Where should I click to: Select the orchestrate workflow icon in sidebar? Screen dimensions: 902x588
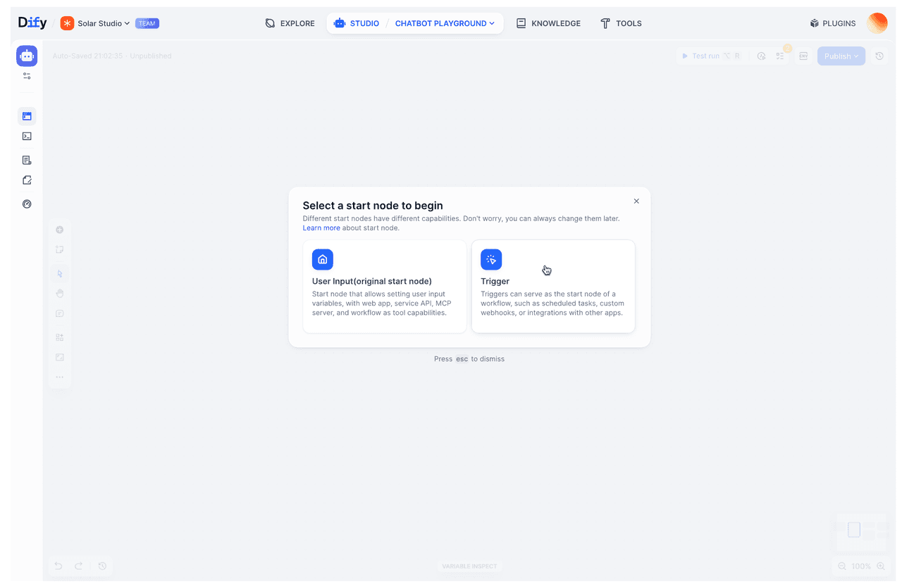click(27, 116)
